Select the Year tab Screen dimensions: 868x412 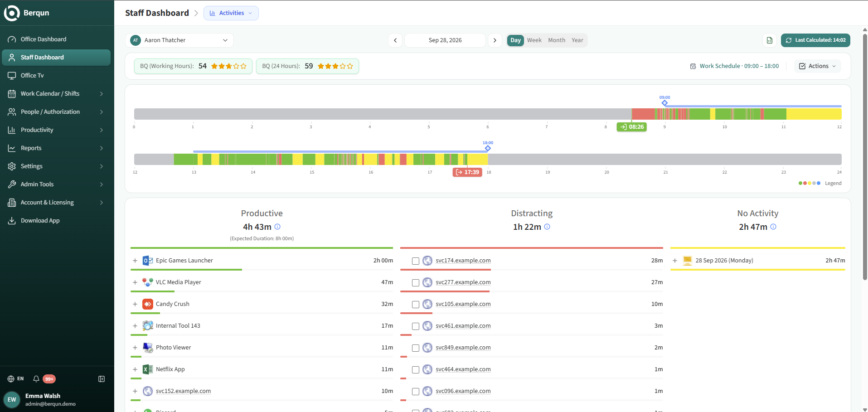click(x=577, y=40)
